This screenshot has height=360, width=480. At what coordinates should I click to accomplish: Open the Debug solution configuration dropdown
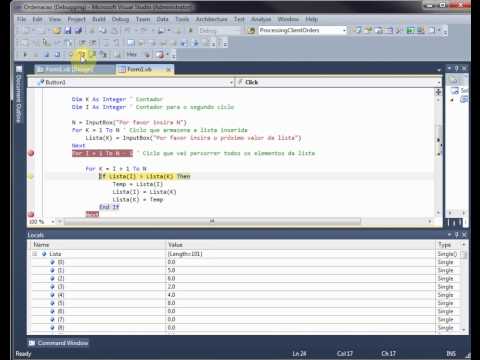(x=219, y=31)
